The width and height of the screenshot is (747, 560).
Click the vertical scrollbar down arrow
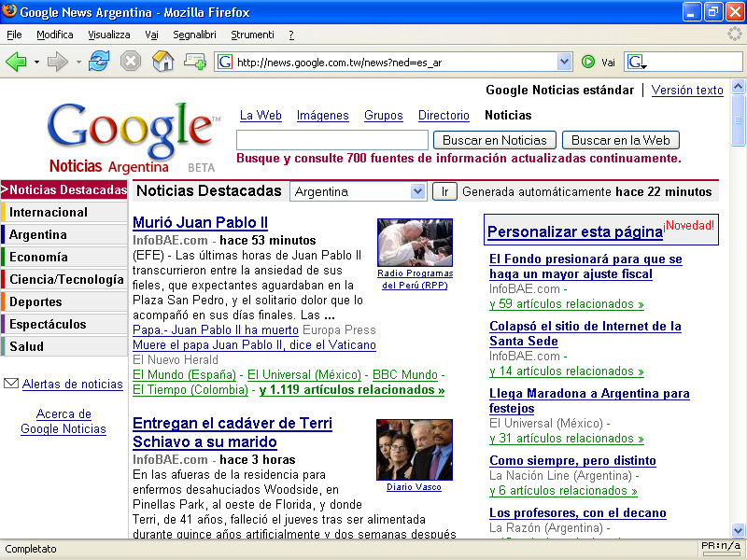(738, 530)
